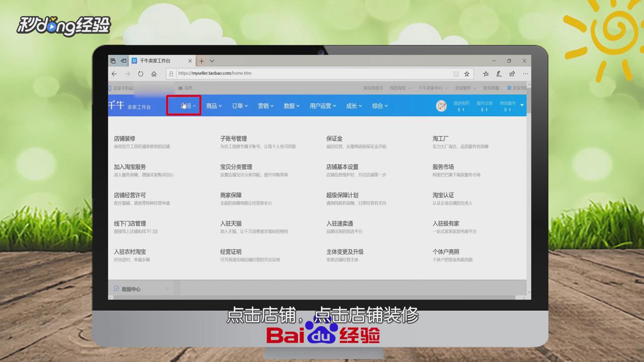Show tab previews chevron
The width and height of the screenshot is (644, 362).
[212, 61]
